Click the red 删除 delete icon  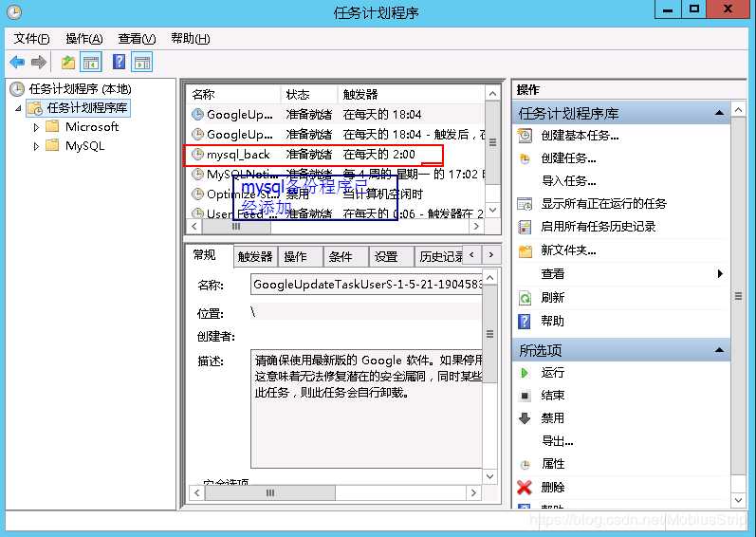526,487
